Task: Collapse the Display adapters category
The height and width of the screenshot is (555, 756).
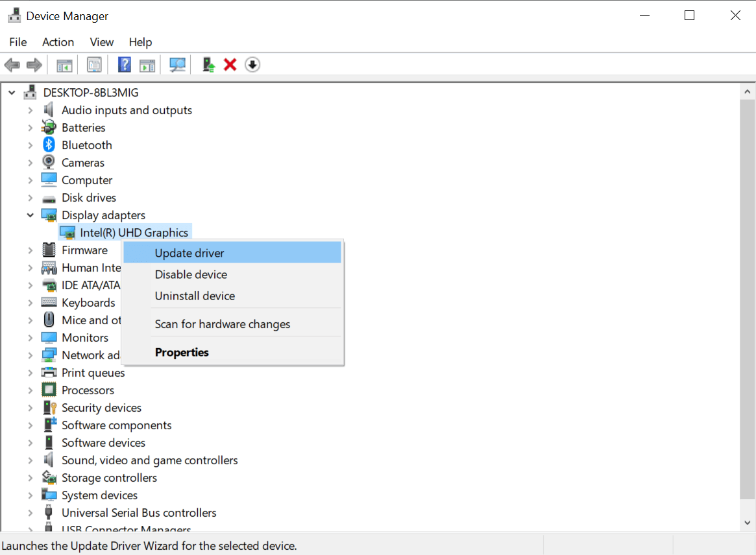Action: [30, 215]
